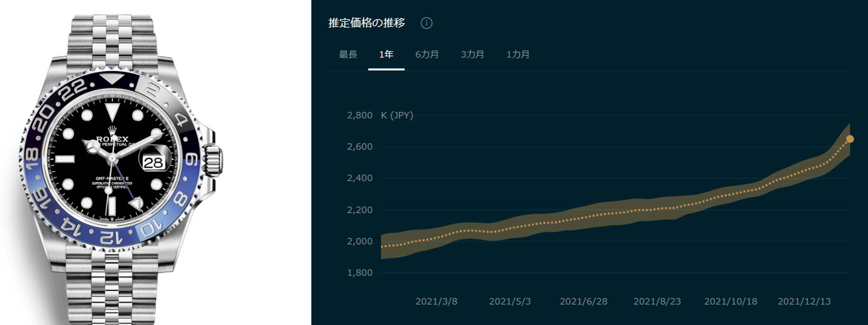
Task: Click the 2021/8/23 date label
Action: [x=657, y=301]
